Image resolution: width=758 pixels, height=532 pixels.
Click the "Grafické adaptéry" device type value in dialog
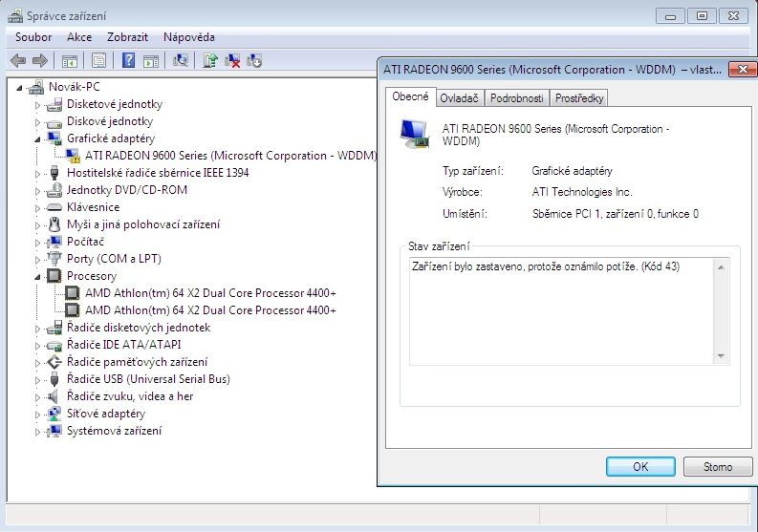pos(572,171)
